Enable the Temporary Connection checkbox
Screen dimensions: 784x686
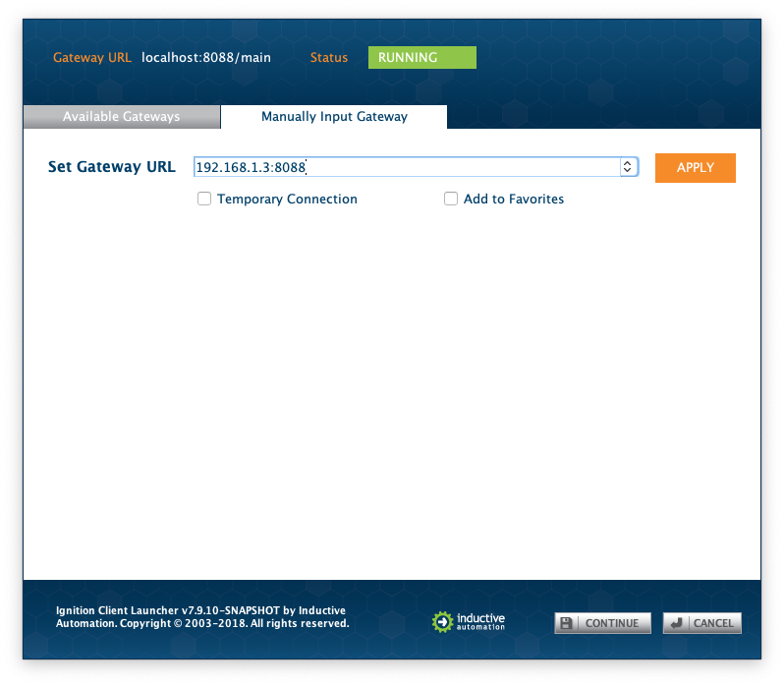(x=204, y=199)
